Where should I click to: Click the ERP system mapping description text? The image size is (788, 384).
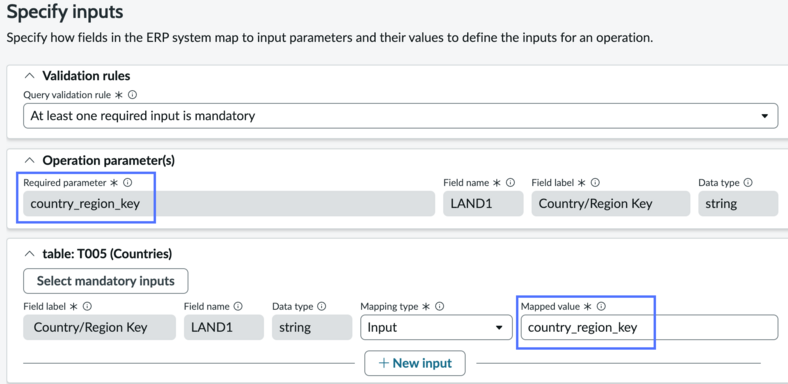point(330,38)
